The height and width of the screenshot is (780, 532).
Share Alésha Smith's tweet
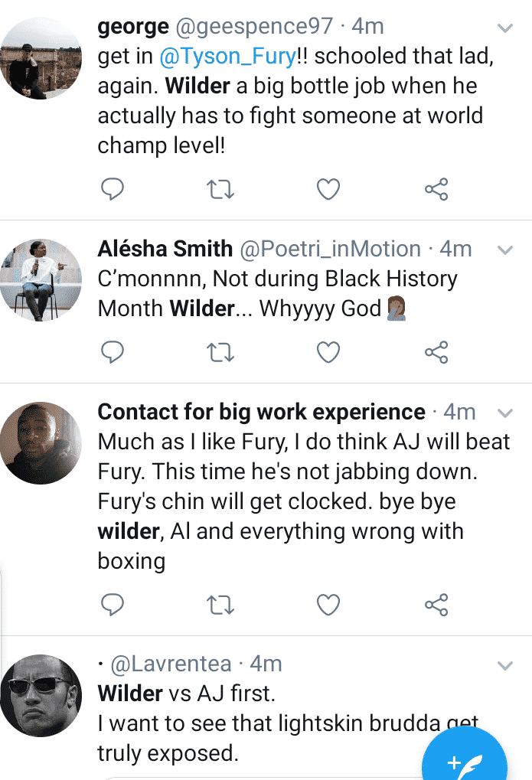(436, 352)
